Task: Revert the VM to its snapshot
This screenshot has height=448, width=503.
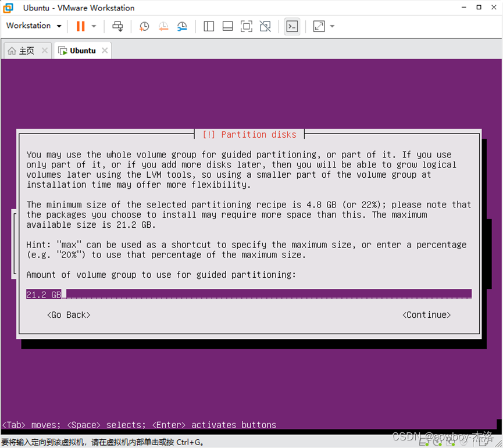Action: coord(163,26)
